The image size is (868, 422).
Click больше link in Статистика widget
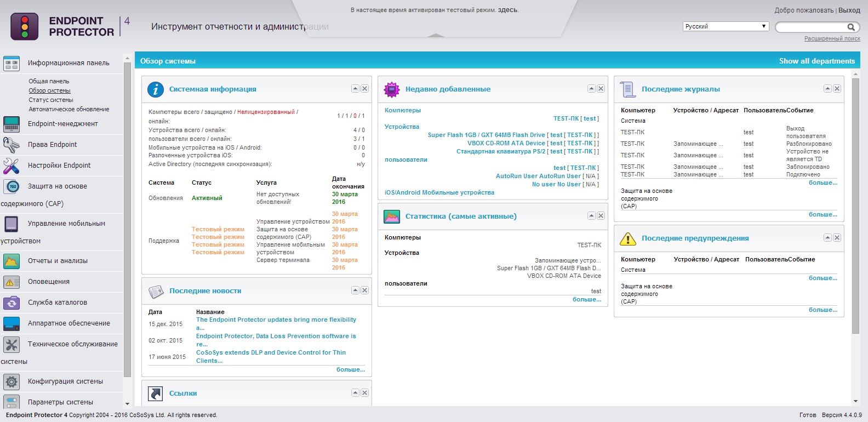(587, 300)
